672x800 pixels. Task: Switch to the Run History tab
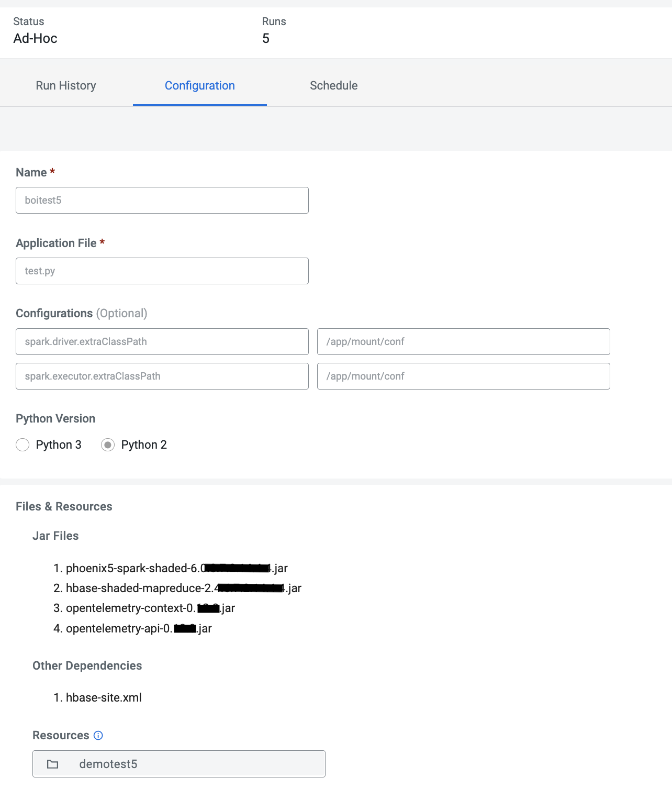65,85
